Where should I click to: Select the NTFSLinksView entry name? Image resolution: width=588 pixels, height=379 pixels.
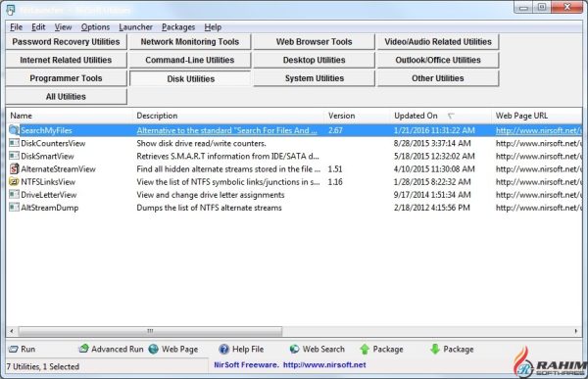tap(48, 182)
